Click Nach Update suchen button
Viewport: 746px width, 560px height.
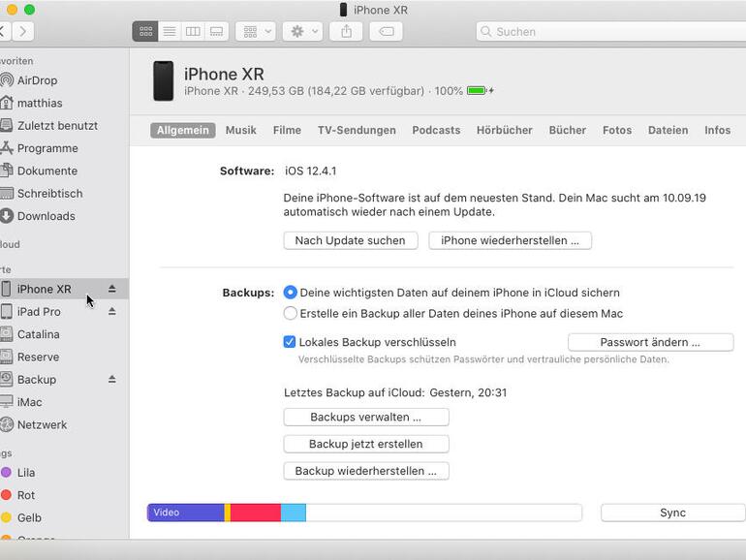351,240
